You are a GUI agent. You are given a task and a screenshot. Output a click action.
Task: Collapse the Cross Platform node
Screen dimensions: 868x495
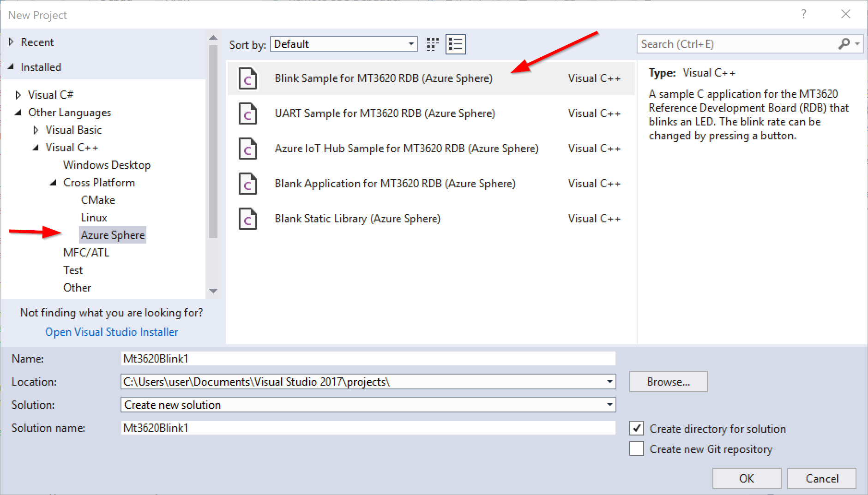click(53, 183)
